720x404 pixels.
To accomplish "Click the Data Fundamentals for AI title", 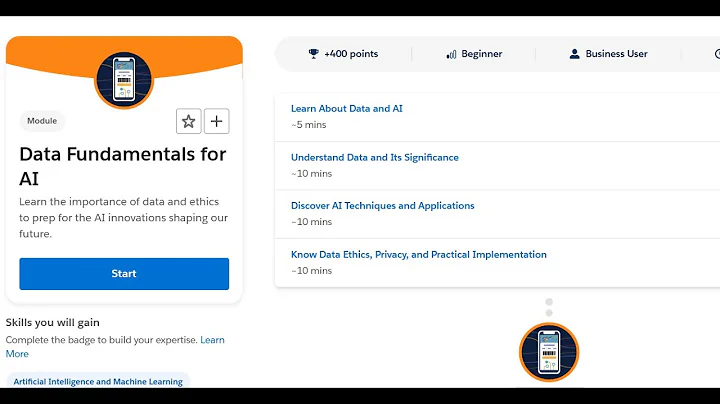I will pos(123,166).
